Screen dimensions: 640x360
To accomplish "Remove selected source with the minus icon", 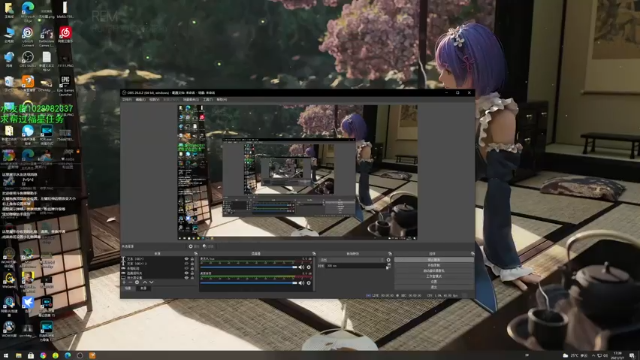I will point(130,282).
